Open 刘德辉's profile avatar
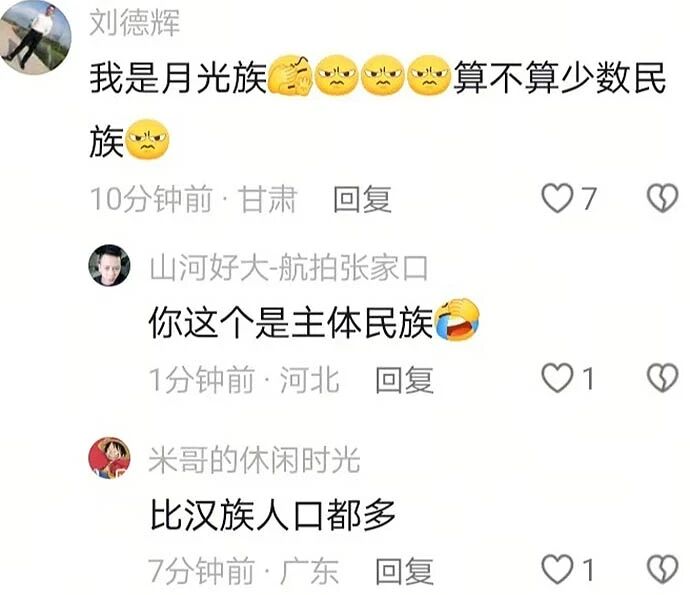This screenshot has width=690, height=595. click(35, 37)
